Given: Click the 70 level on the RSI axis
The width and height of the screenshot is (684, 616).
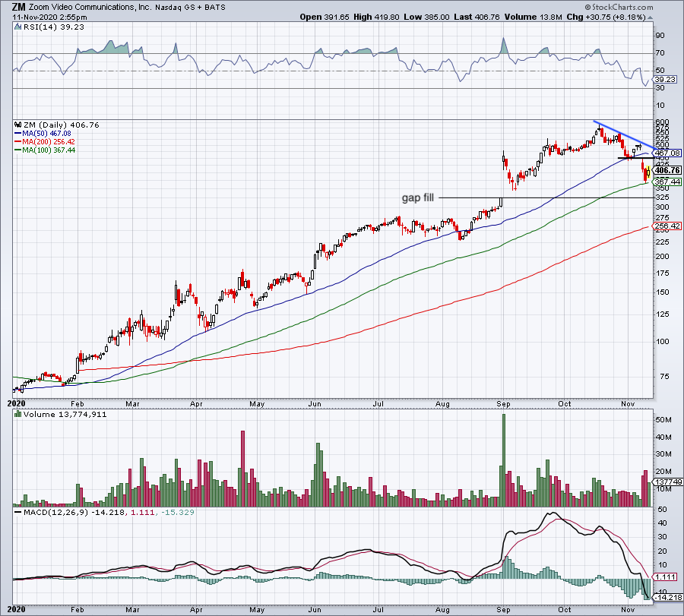Looking at the screenshot, I should (660, 52).
